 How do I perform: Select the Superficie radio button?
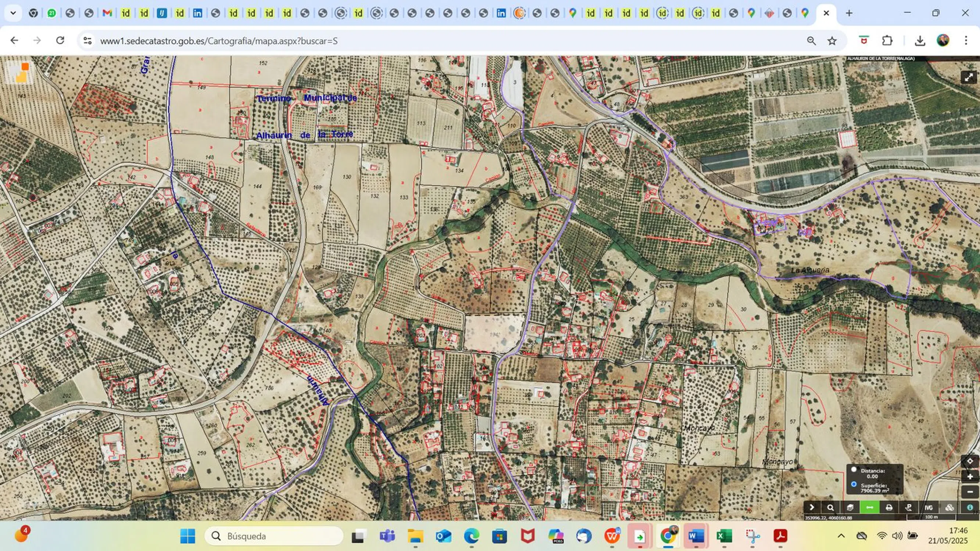(x=854, y=485)
